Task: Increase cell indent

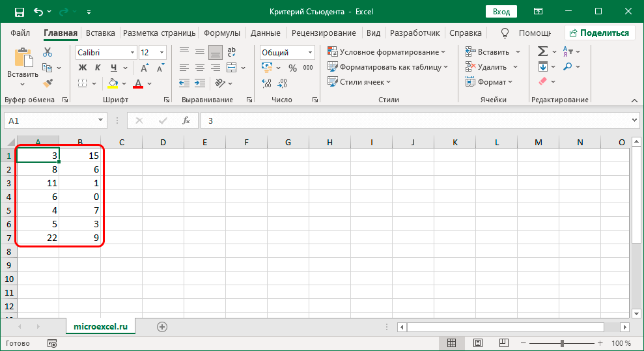Action: pos(200,83)
